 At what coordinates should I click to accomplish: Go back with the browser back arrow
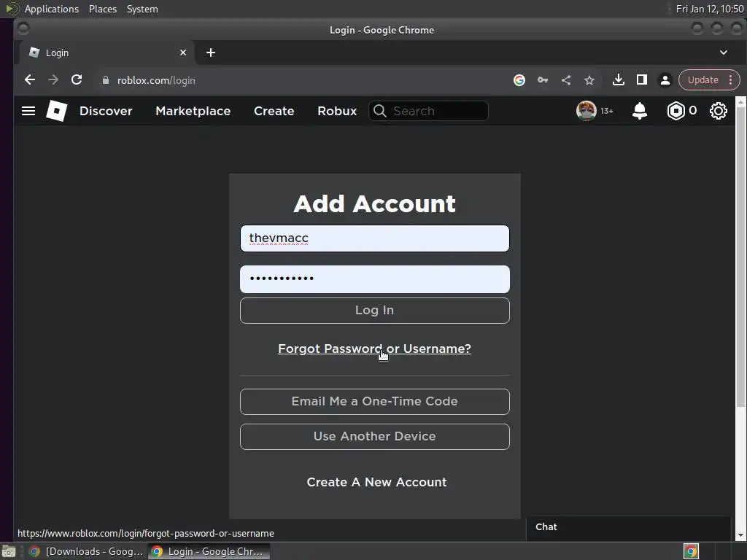[x=29, y=80]
